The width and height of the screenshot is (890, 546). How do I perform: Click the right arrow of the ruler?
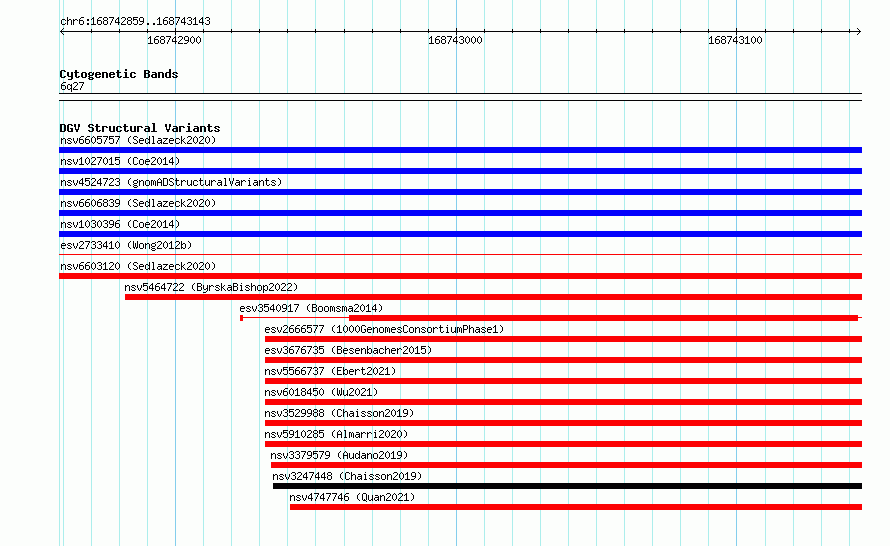tap(858, 31)
